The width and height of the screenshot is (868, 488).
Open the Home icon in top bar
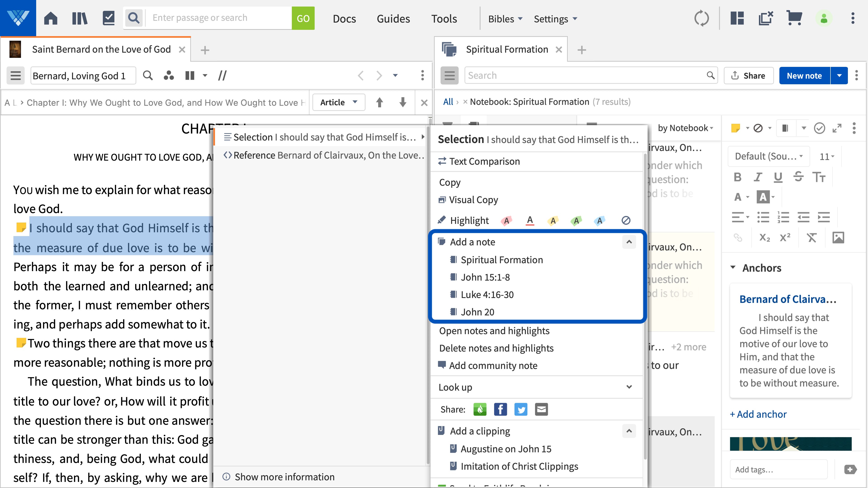coord(51,18)
